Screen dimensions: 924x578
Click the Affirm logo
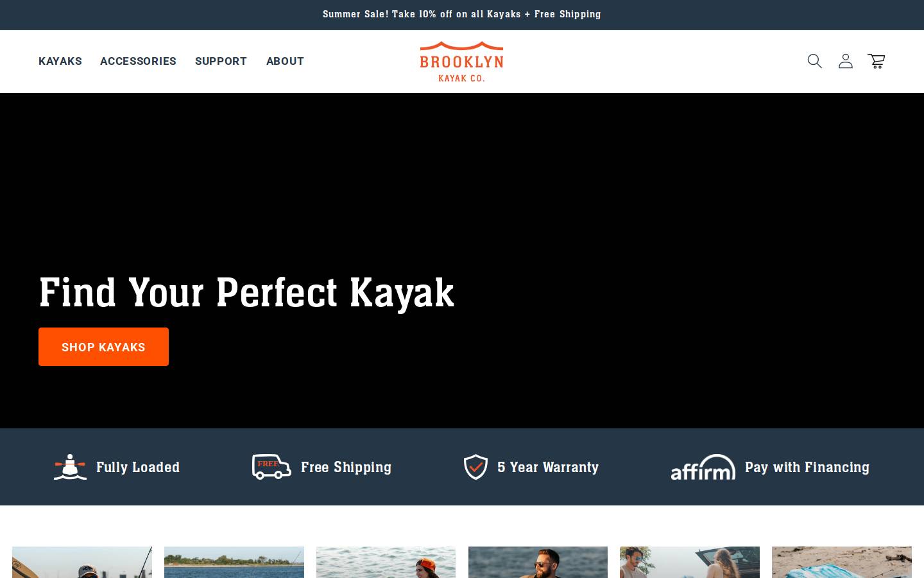pos(703,467)
